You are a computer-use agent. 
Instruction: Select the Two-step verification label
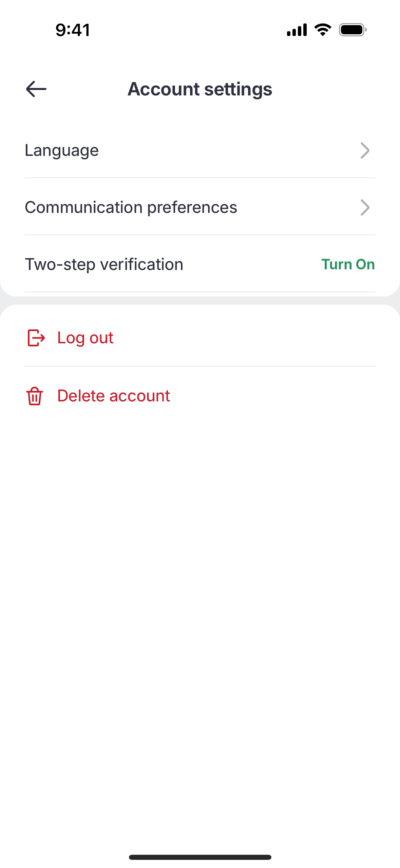tap(104, 265)
